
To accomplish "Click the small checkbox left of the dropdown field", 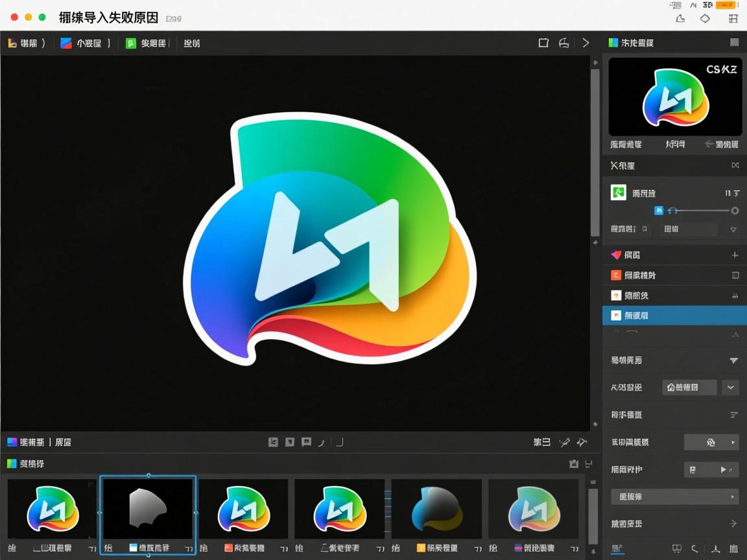I will click(644, 229).
